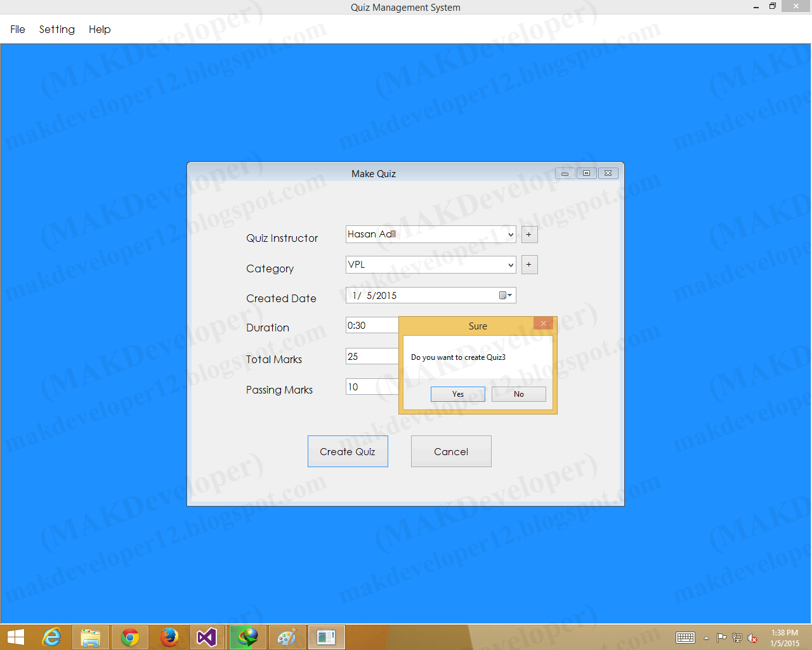Screen dimensions: 812x650
Task: Open the Action Center flag icon
Action: click(721, 638)
